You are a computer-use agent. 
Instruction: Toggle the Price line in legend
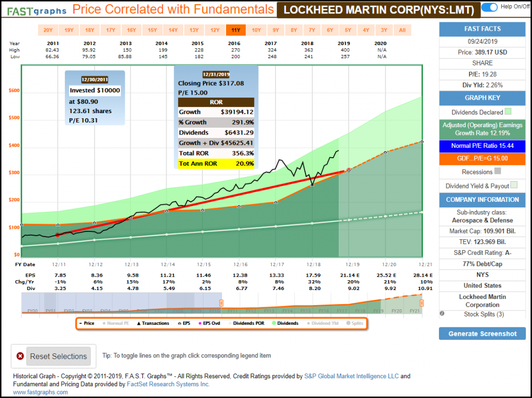coord(86,323)
